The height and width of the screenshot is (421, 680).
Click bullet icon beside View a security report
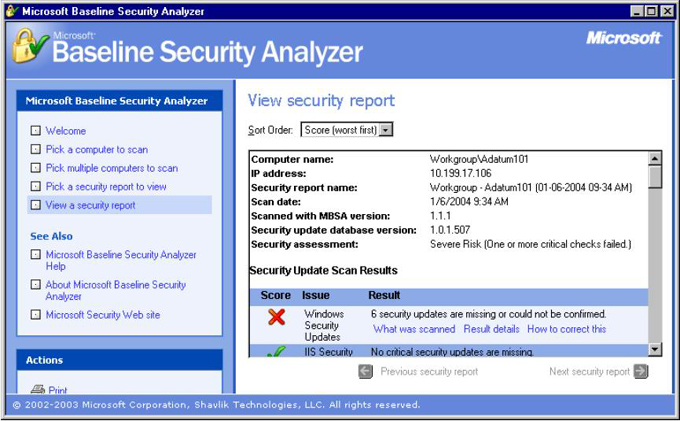[36, 205]
